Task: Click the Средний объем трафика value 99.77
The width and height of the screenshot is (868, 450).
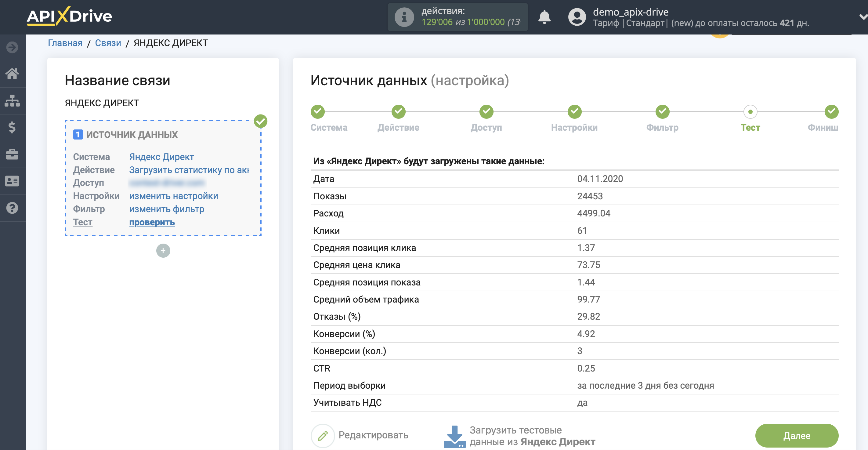Action: 588,299
